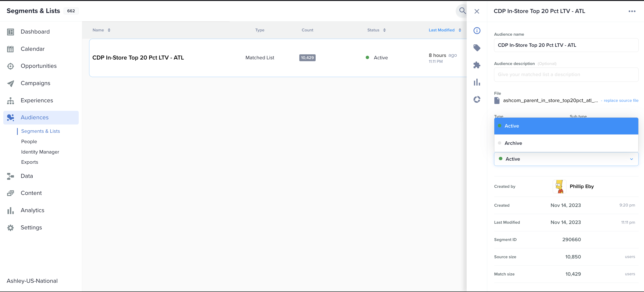Open the three-dot more options menu
Viewport: 644px width, 292px height.
632,11
